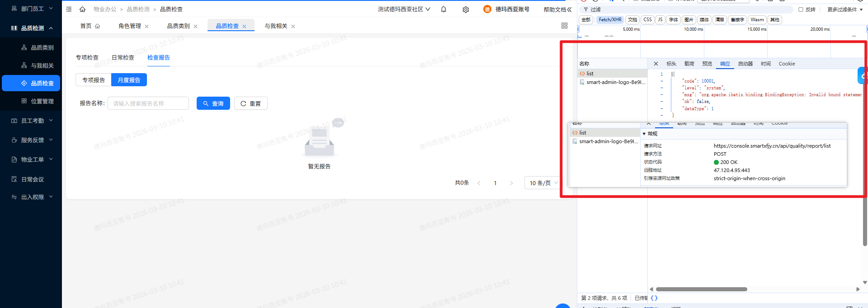Open DevTools 标头 tab
The image size is (868, 308).
[671, 64]
